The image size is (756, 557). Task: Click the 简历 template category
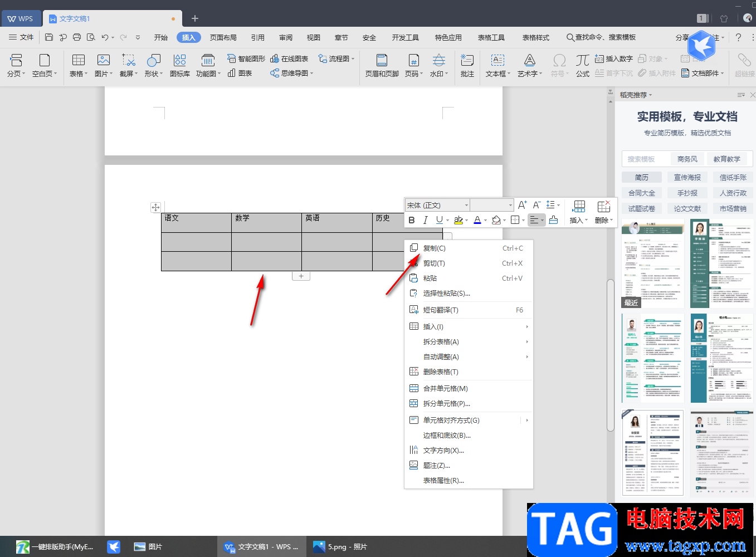pos(642,177)
